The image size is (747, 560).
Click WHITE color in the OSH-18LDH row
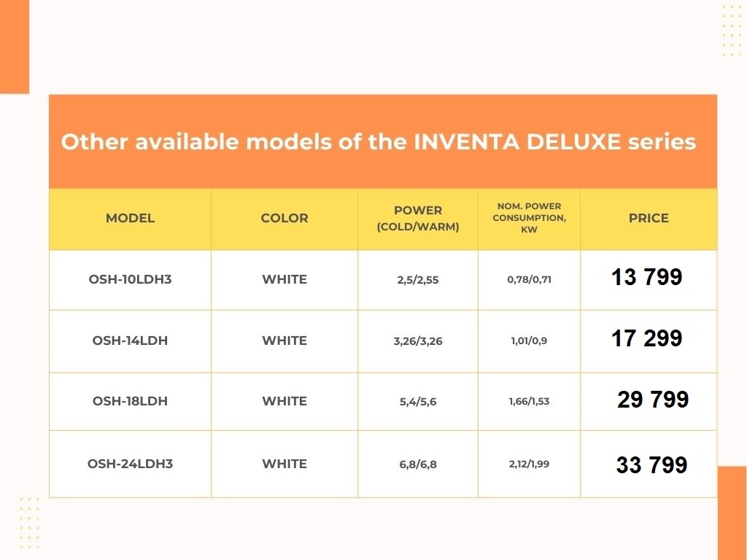[x=285, y=401]
